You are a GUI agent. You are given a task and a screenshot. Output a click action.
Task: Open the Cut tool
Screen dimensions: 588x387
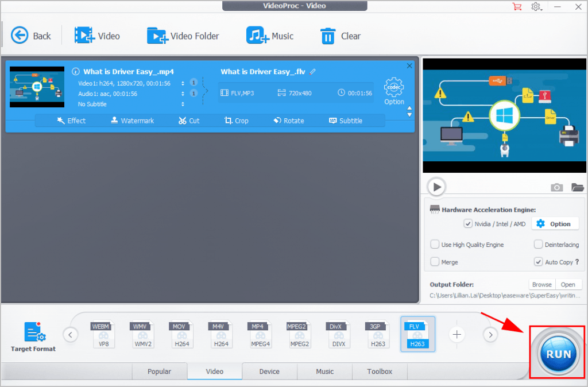click(189, 121)
